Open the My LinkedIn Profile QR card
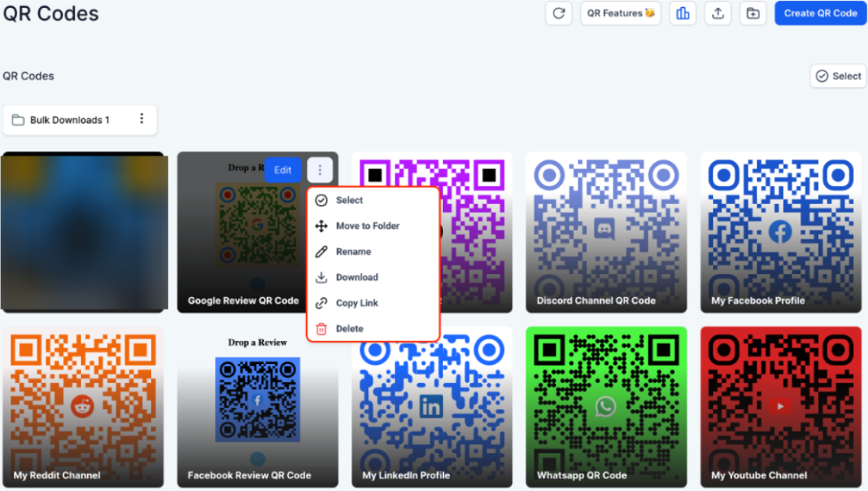The image size is (868, 491). click(432, 407)
